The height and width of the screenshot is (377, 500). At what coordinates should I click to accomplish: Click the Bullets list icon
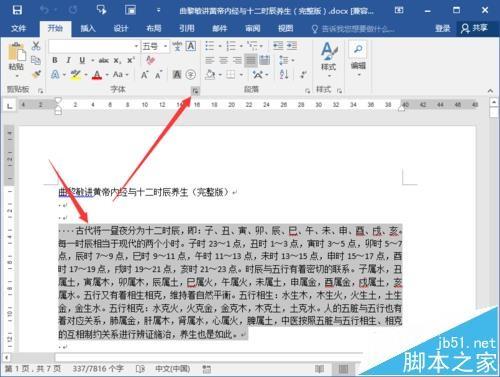(x=210, y=46)
